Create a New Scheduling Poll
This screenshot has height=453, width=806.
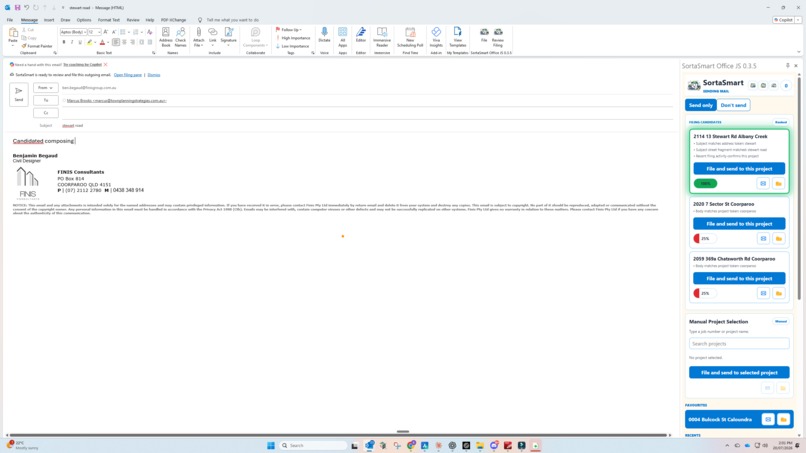410,37
